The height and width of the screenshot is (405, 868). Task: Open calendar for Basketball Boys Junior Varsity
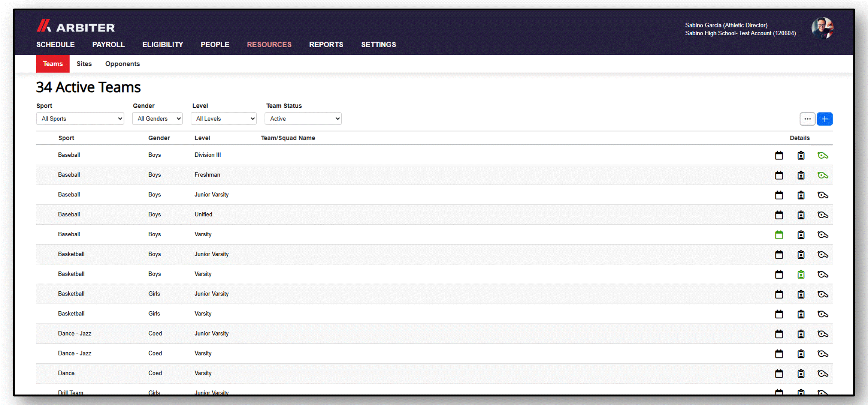point(779,255)
